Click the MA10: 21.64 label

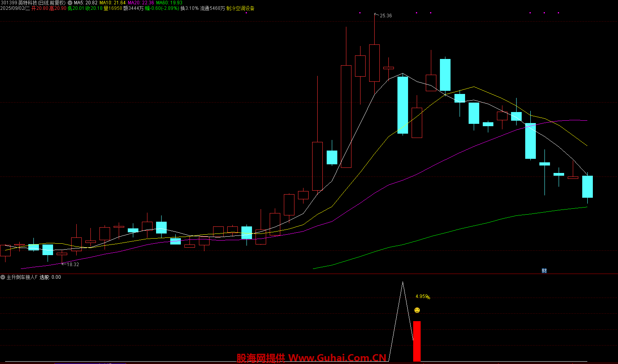(x=112, y=3)
